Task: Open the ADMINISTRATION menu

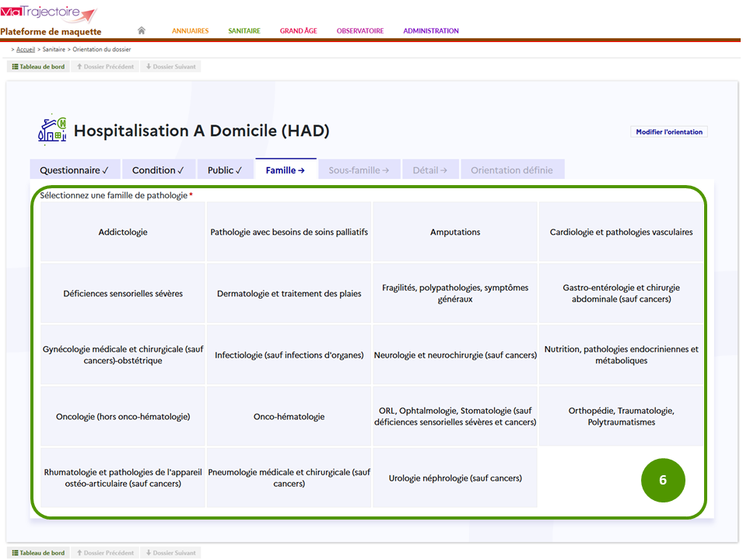Action: (x=431, y=31)
